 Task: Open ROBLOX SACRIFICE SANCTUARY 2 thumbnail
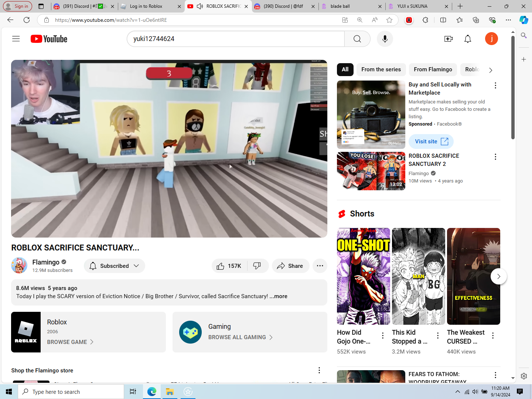[x=371, y=171]
